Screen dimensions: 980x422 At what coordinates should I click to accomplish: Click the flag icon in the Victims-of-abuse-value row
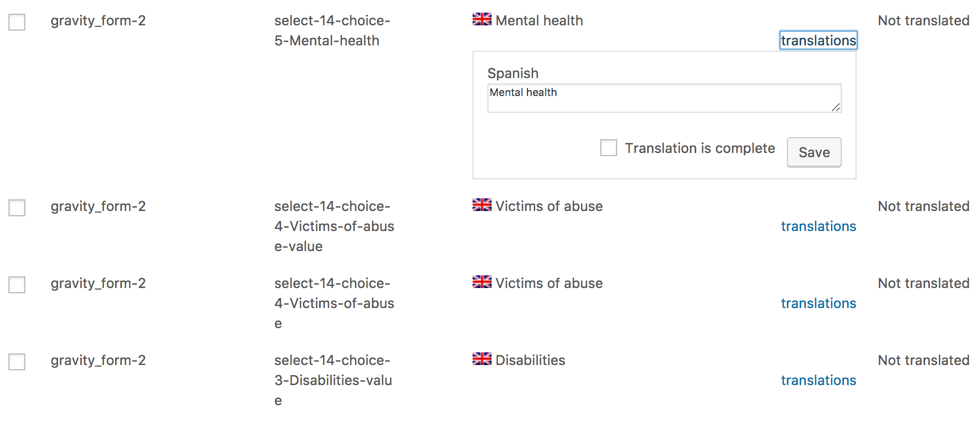coord(482,205)
